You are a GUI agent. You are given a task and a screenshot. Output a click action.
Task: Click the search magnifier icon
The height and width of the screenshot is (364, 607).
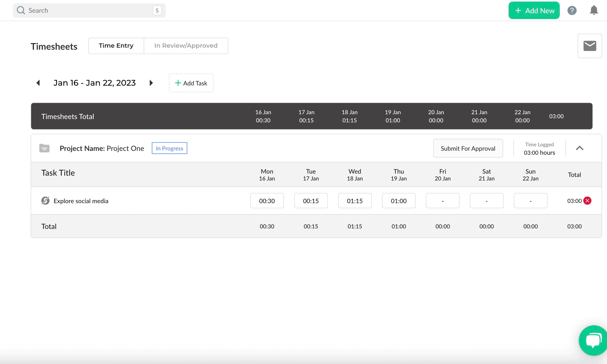(21, 10)
